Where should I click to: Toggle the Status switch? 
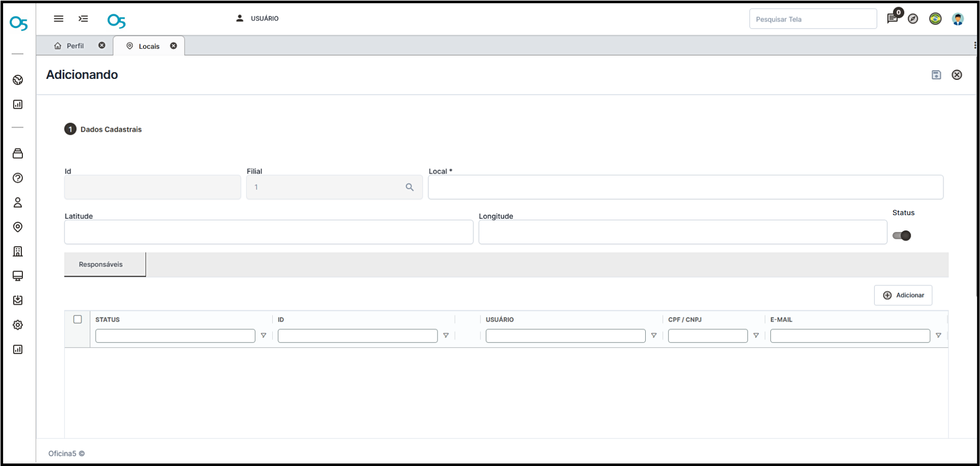coord(902,236)
